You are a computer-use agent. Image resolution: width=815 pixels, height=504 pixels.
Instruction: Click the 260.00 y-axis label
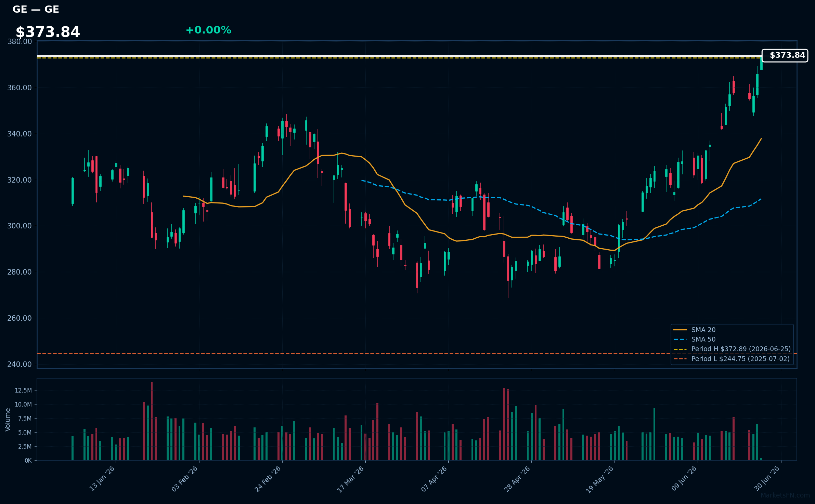pyautogui.click(x=20, y=318)
